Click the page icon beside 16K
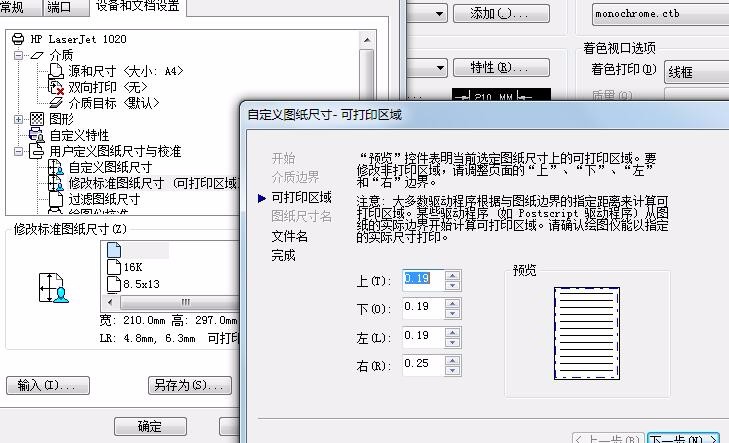729x443 pixels. pos(114,267)
